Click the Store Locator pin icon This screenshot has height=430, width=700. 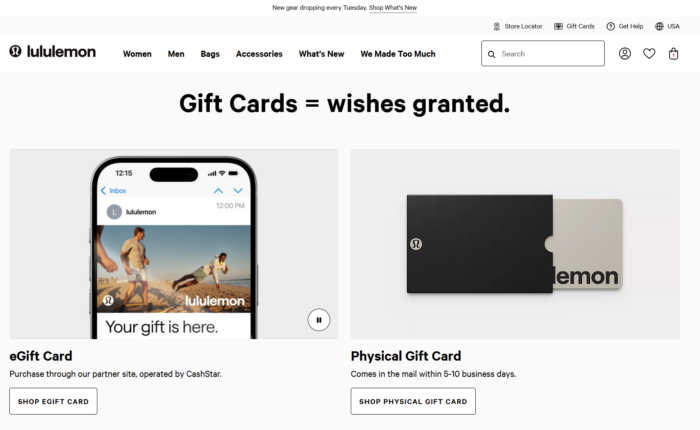[x=496, y=26]
